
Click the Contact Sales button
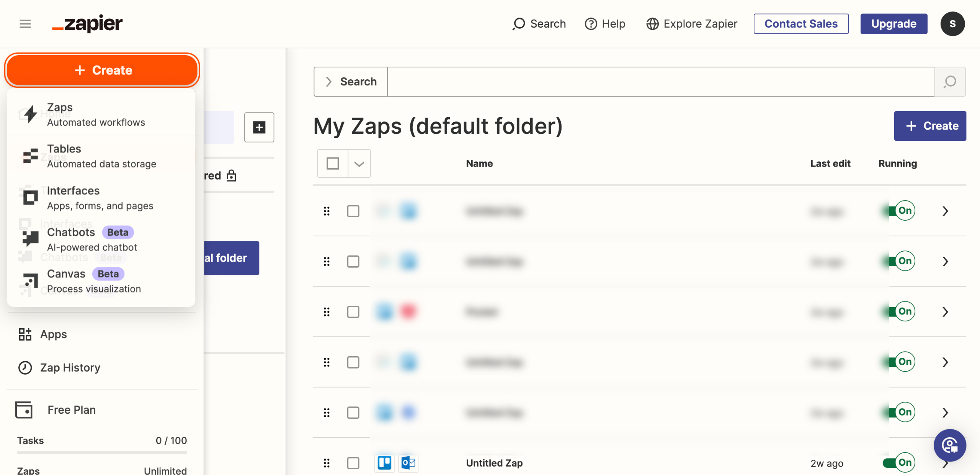tap(801, 24)
